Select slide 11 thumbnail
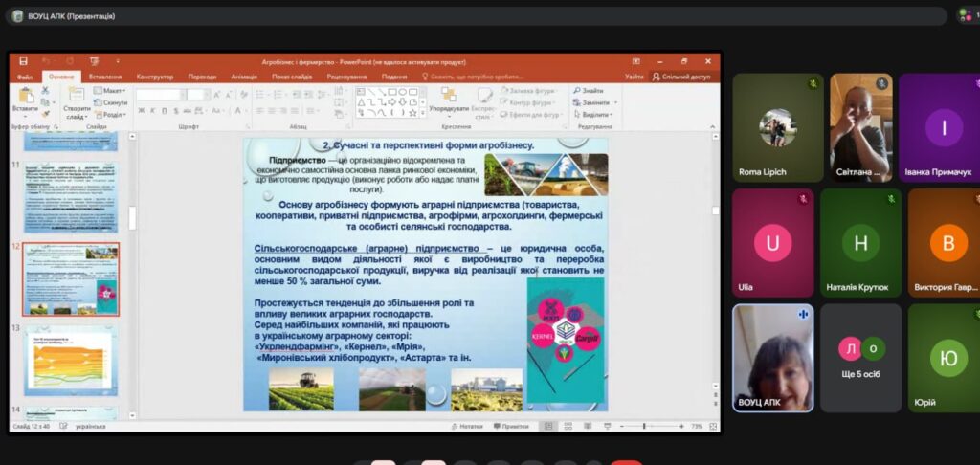Screen dimensions: 980x465 coord(71,197)
